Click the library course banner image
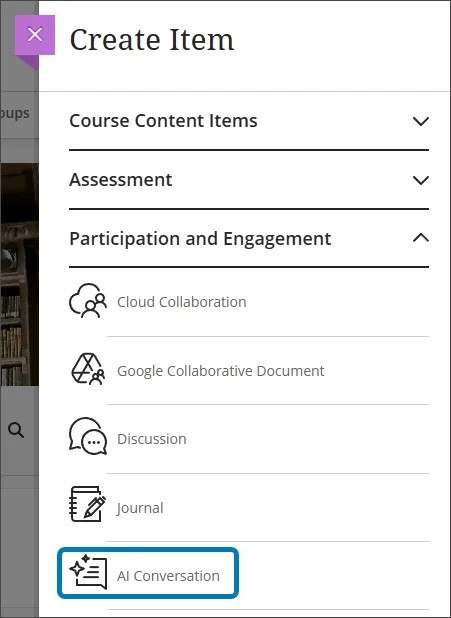This screenshot has width=451, height=618. [x=19, y=275]
